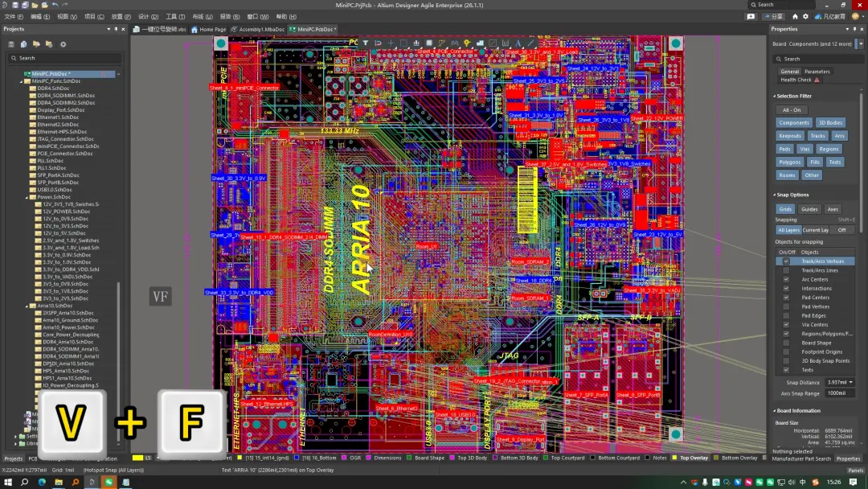Open Projects panel settings gear icon
Image resolution: width=868 pixels, height=489 pixels.
63,44
